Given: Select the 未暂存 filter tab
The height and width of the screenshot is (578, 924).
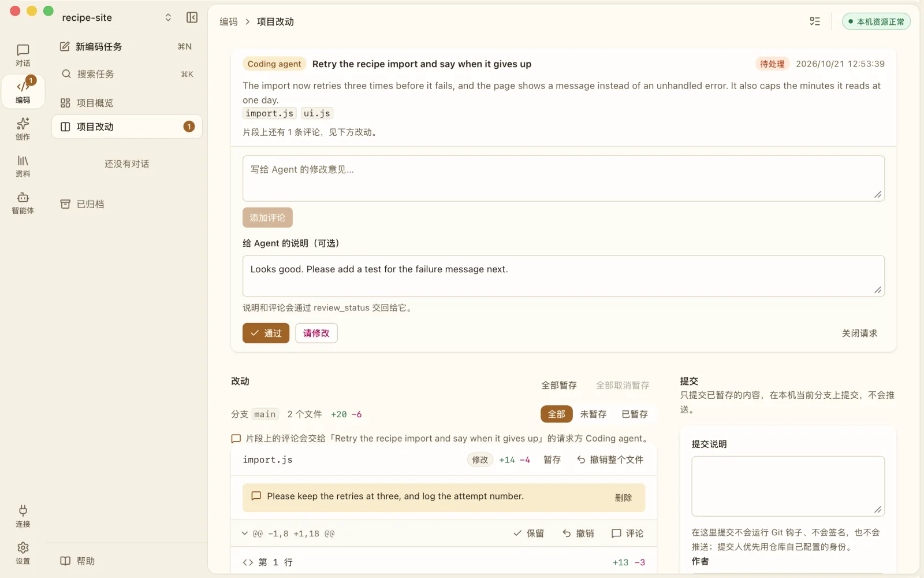Looking at the screenshot, I should (x=593, y=414).
